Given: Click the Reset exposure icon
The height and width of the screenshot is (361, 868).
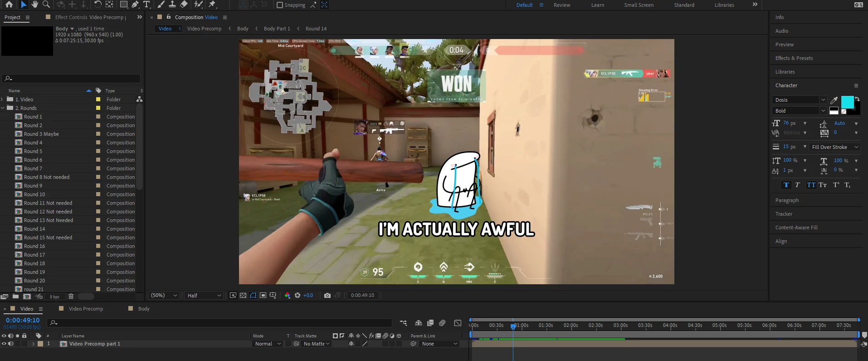Looking at the screenshot, I should click(297, 295).
